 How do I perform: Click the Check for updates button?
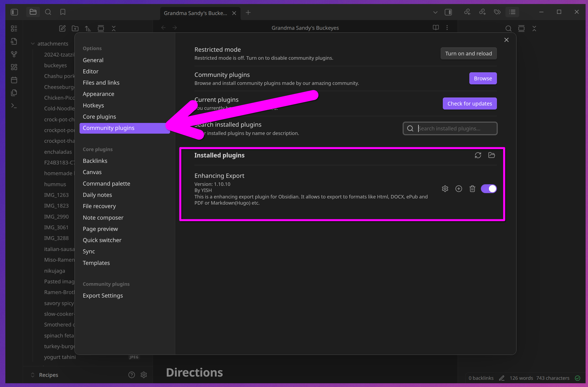tap(469, 104)
